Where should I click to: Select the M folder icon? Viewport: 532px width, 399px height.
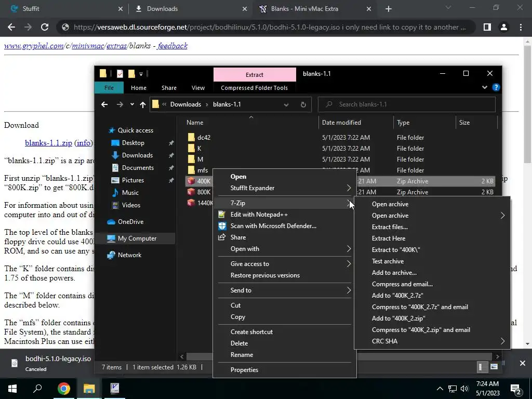[191, 159]
